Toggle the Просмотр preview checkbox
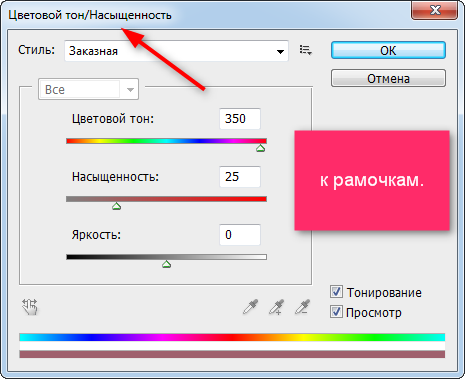Image resolution: width=465 pixels, height=379 pixels. coord(336,312)
